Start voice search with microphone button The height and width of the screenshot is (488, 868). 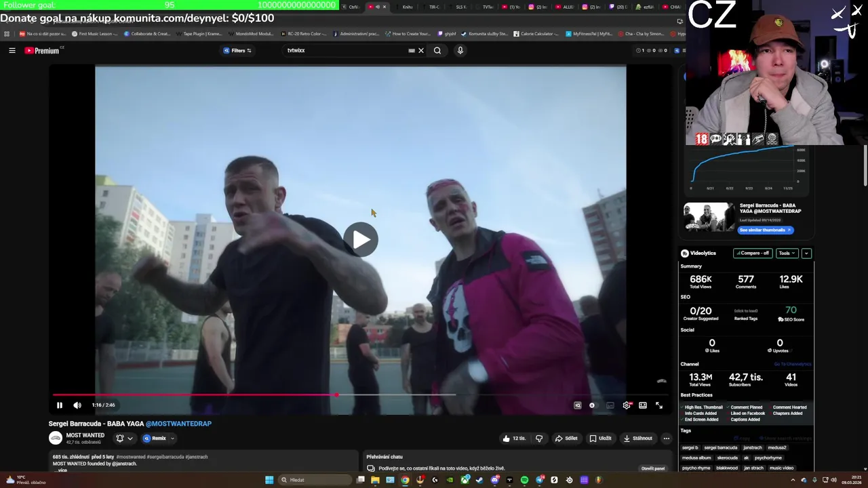460,50
